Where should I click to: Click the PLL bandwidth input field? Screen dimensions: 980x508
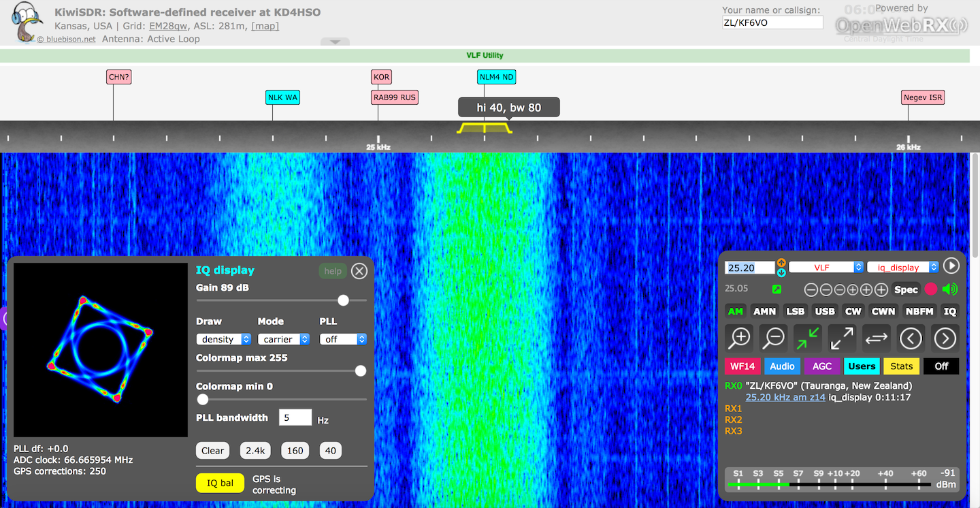click(x=295, y=418)
